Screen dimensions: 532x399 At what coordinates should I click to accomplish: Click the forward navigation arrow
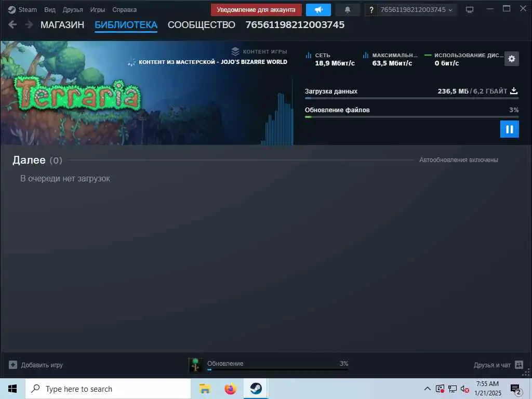(x=29, y=24)
